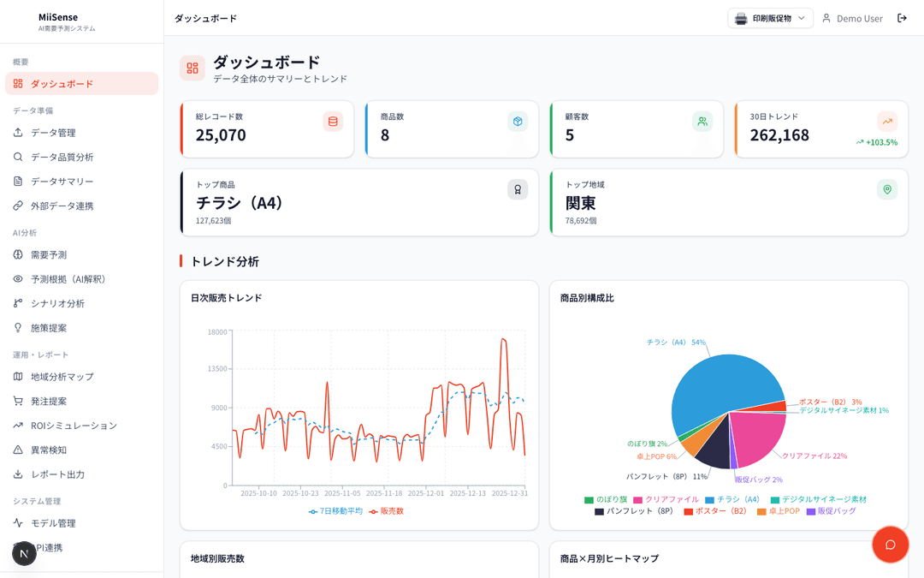Click the box icon on 商品数 card

tap(518, 122)
